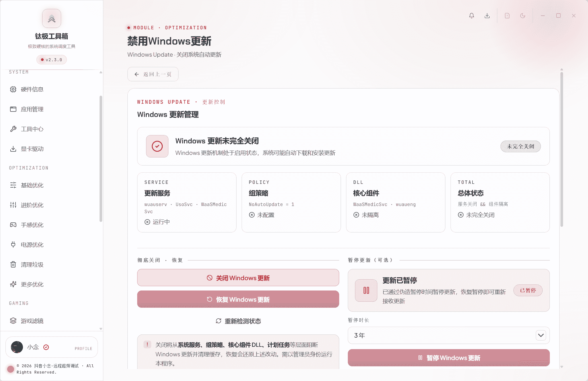The image size is (588, 381).
Task: Select the 组策略 POLICY card
Action: (291, 202)
